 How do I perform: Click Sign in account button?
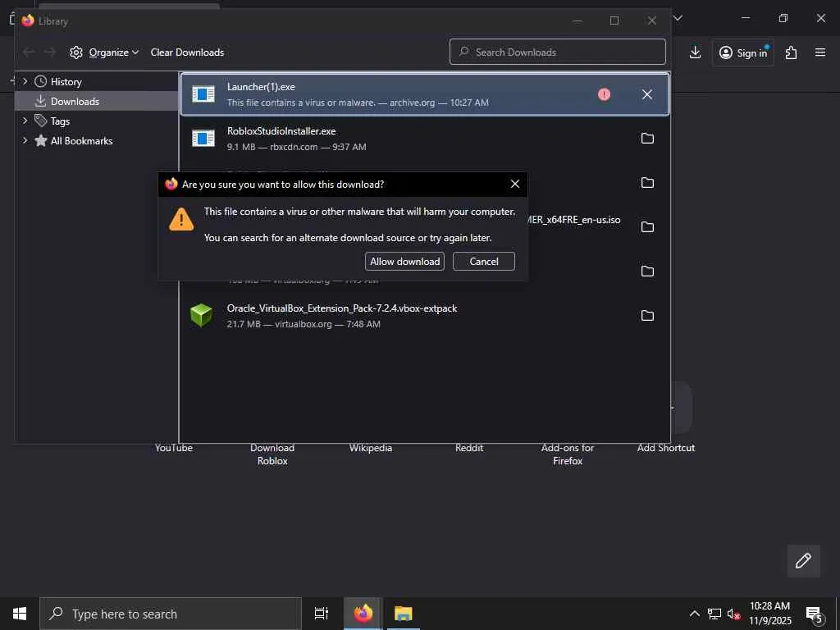743,52
